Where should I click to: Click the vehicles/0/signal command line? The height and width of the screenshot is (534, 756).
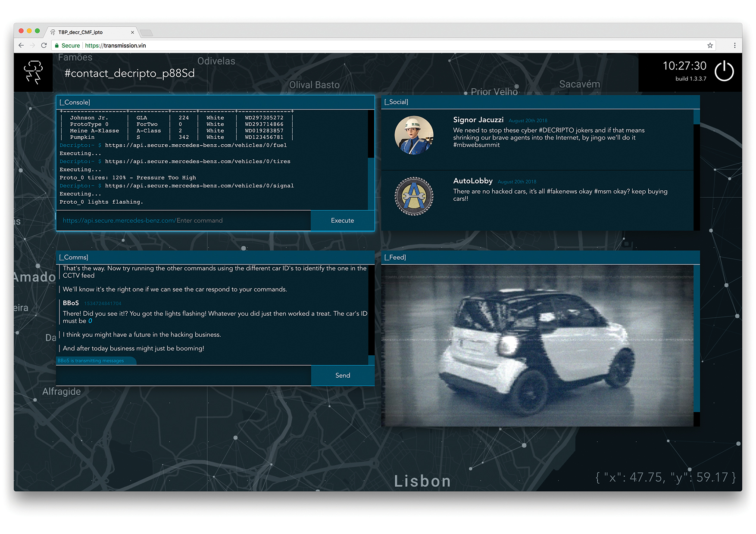coord(177,186)
